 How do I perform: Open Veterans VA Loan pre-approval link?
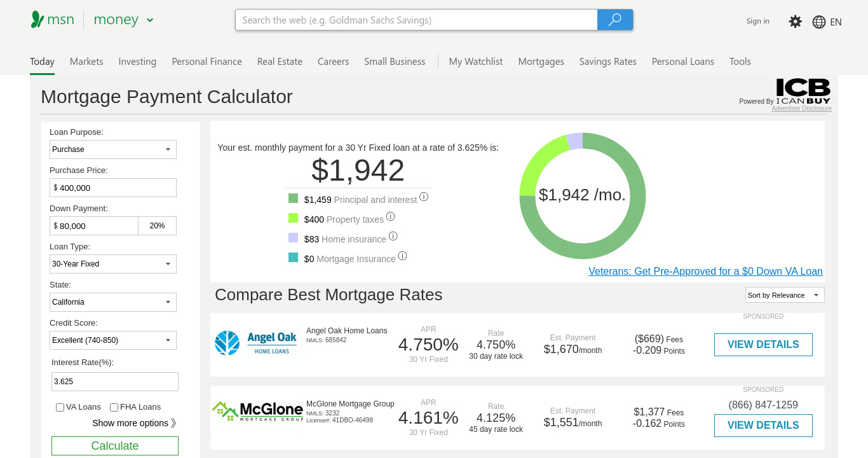click(x=705, y=272)
